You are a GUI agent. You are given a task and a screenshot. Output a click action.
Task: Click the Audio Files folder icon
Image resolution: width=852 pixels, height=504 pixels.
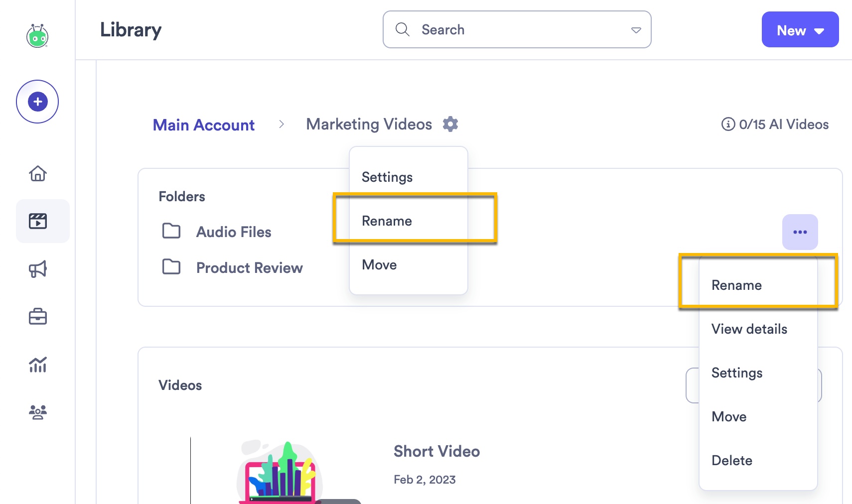pyautogui.click(x=171, y=231)
